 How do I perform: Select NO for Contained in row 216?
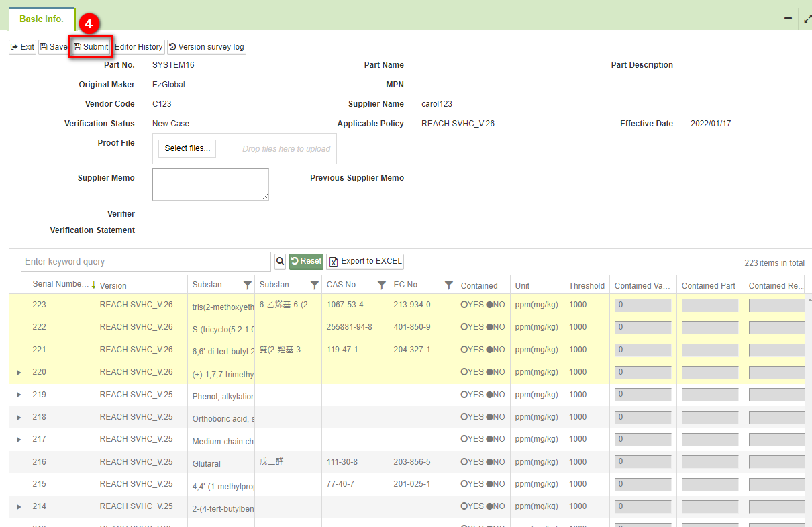[490, 462]
